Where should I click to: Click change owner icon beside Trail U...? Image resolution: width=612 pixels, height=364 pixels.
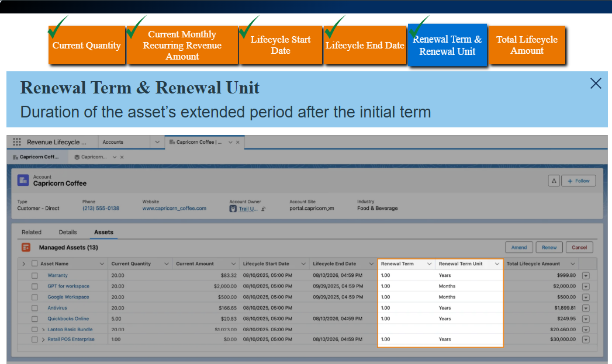pos(264,209)
